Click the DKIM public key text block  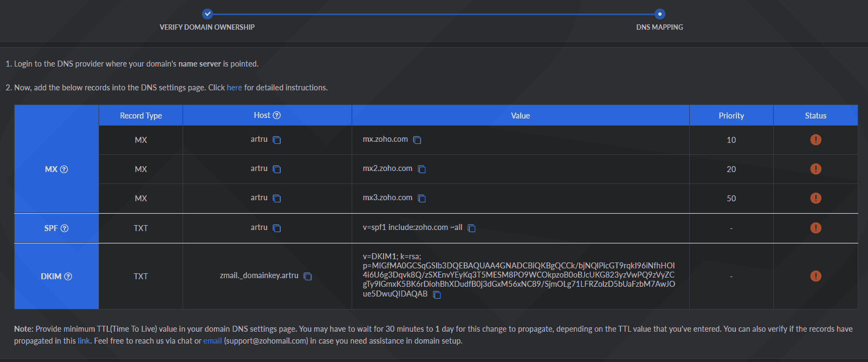[519, 275]
